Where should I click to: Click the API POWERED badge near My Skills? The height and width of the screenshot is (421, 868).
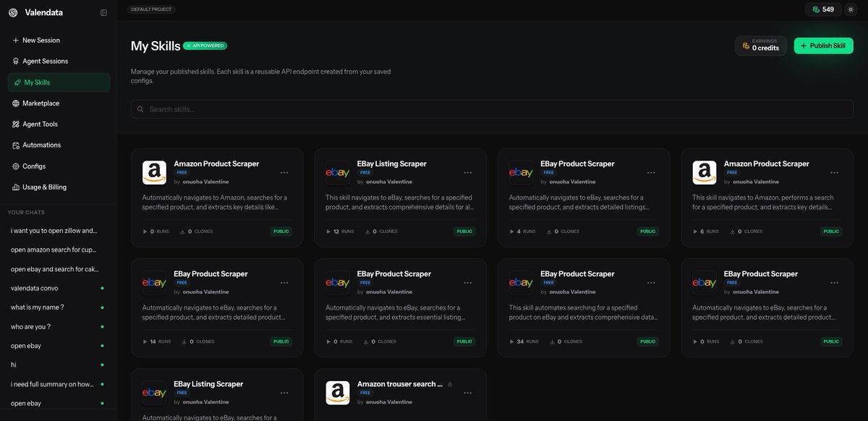click(x=205, y=46)
